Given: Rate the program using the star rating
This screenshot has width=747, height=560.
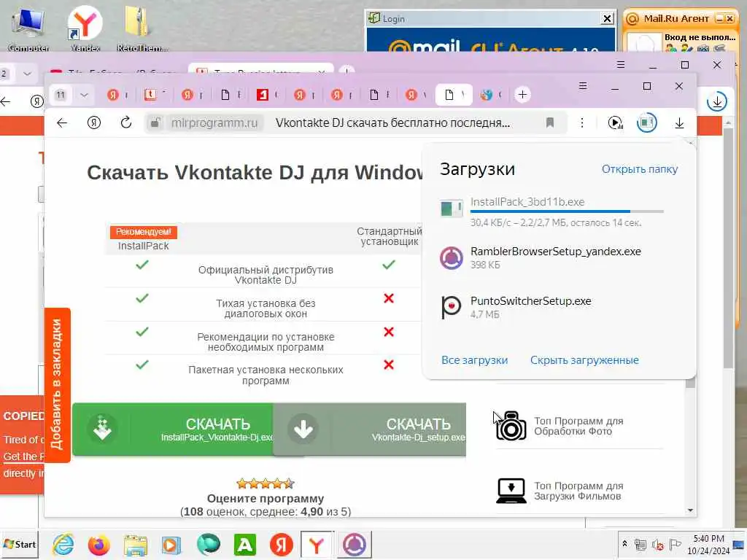Looking at the screenshot, I should tap(266, 484).
